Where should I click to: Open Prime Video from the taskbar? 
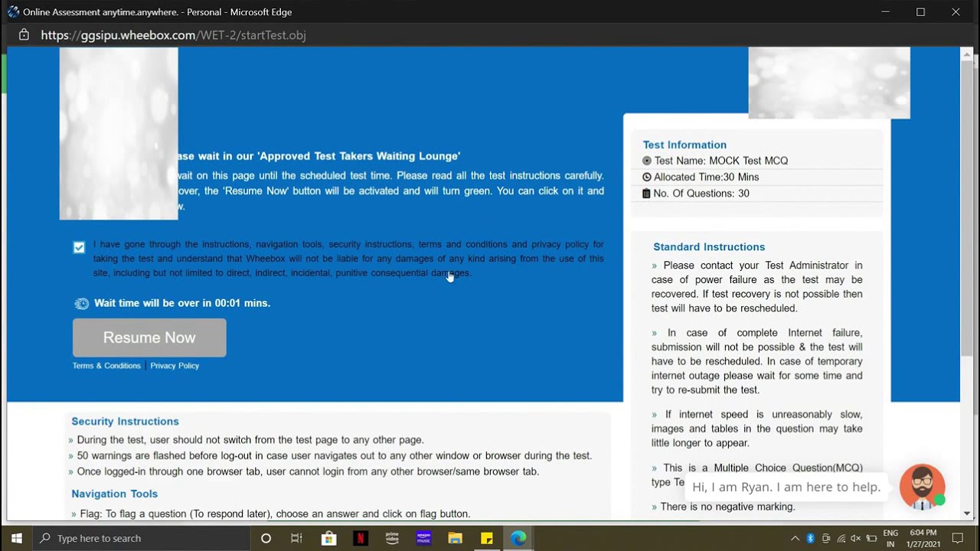[392, 538]
